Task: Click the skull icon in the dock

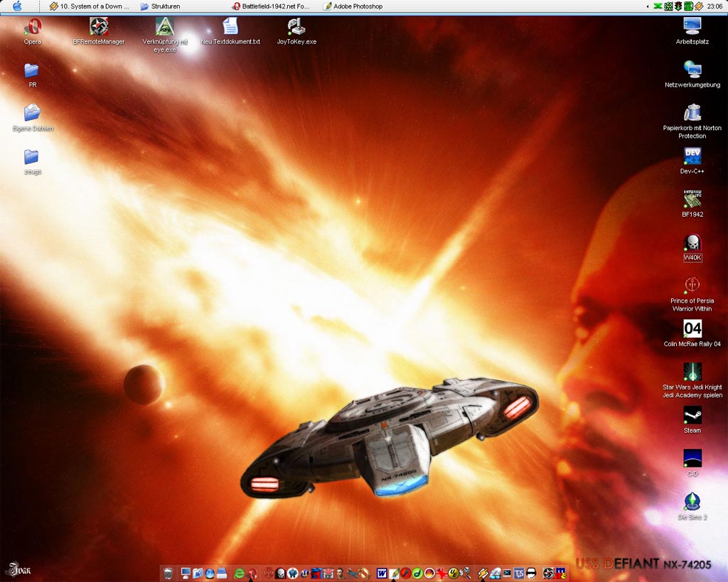Action: pyautogui.click(x=280, y=573)
